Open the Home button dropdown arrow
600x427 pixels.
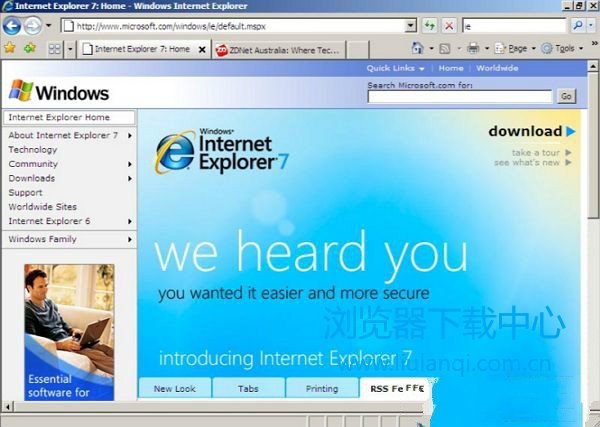(431, 49)
